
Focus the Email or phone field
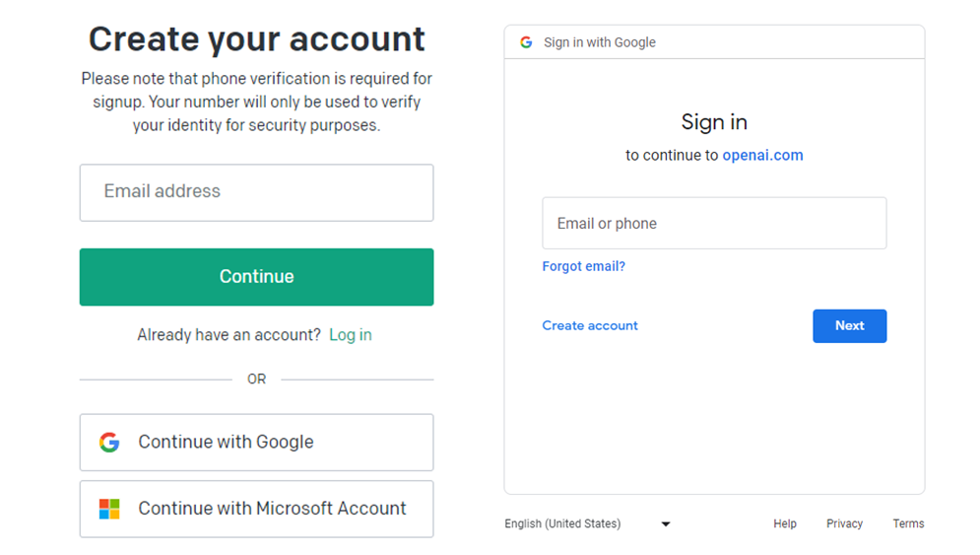tap(714, 224)
